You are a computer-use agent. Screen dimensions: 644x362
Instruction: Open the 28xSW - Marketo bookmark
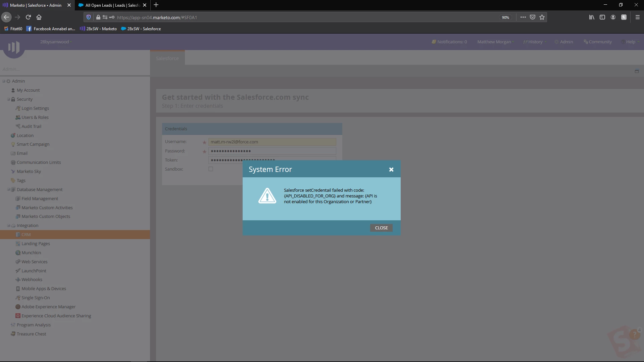coord(98,29)
